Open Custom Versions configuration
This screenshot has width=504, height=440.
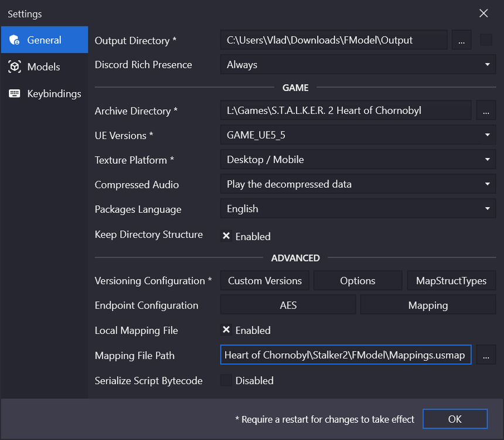265,281
